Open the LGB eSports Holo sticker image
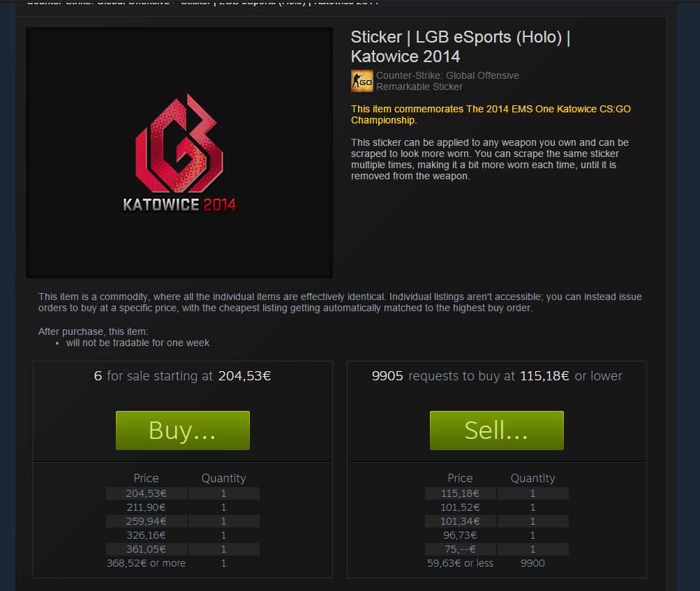Image resolution: width=700 pixels, height=591 pixels. pyautogui.click(x=179, y=153)
